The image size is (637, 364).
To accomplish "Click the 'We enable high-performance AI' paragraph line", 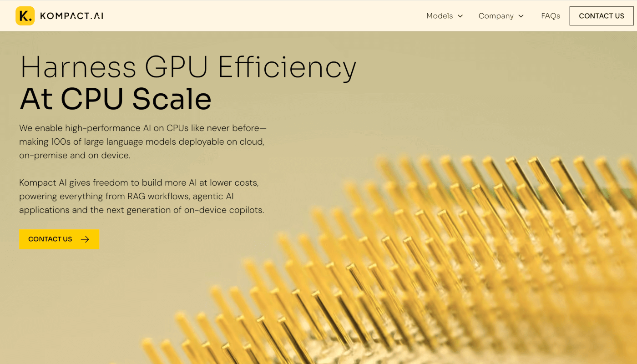I will (x=142, y=128).
